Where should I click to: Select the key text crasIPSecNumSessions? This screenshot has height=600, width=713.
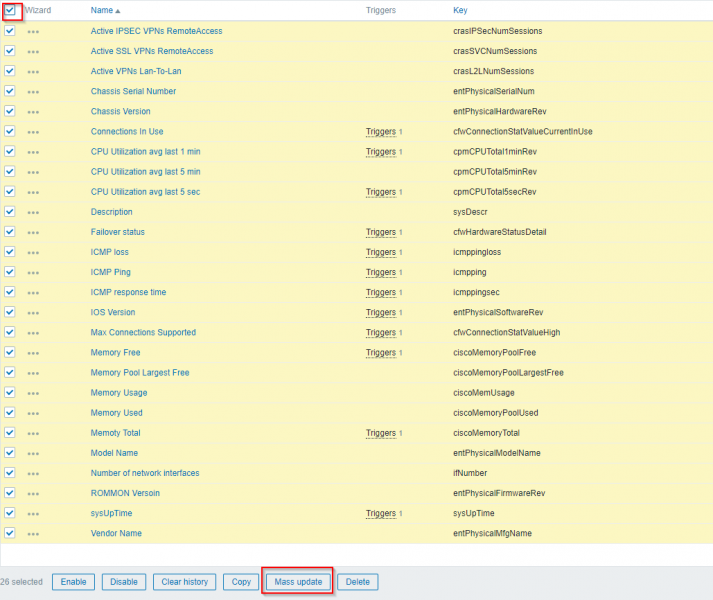click(497, 31)
